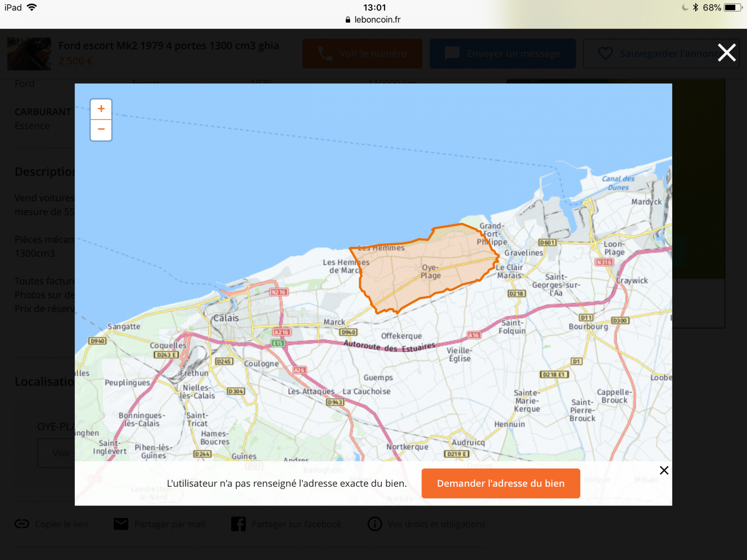
Task: Click the A26 road badge on the map
Action: tap(299, 370)
